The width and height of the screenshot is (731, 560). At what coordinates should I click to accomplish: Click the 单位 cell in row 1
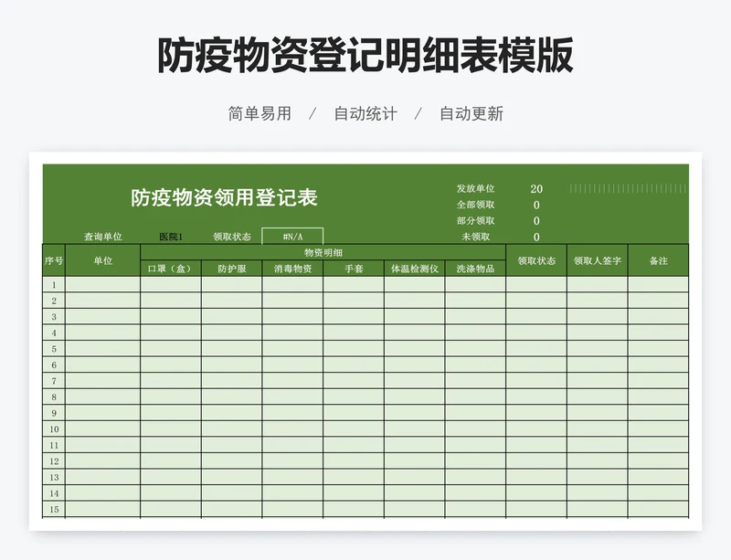(102, 284)
